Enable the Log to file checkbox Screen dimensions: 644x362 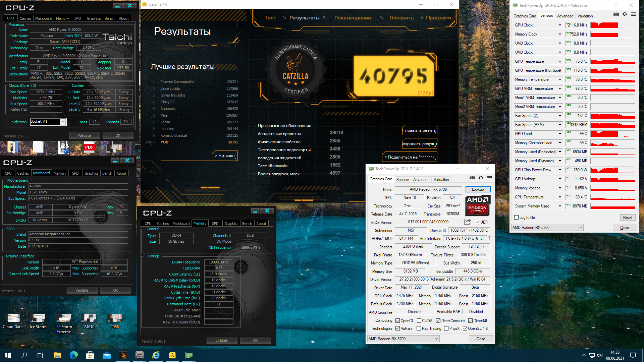point(517,218)
